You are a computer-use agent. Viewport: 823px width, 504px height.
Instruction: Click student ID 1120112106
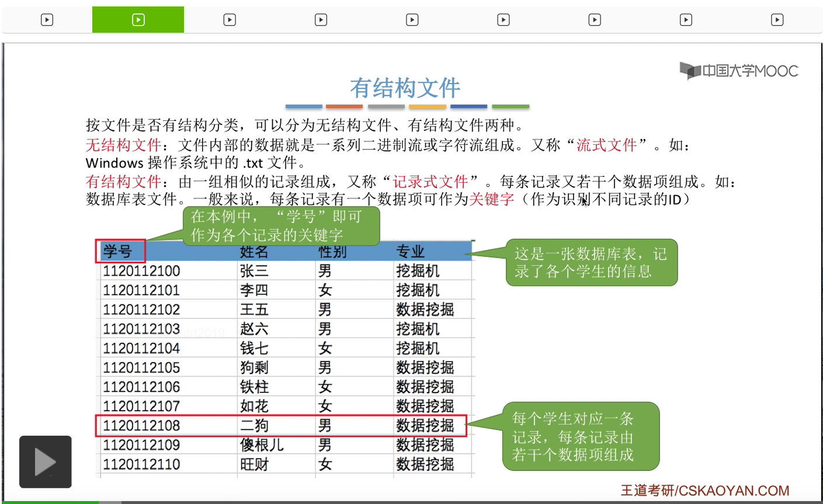coord(141,387)
